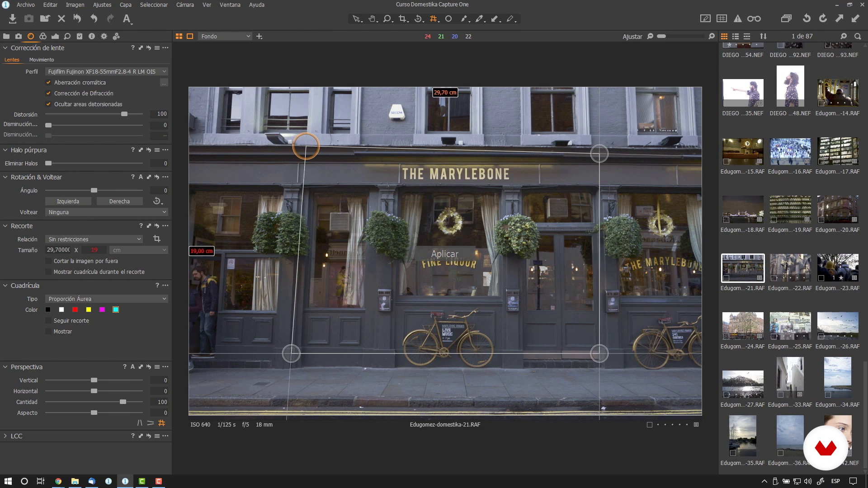This screenshot has height=488, width=868.
Task: Click the Import images download icon
Action: (x=13, y=19)
